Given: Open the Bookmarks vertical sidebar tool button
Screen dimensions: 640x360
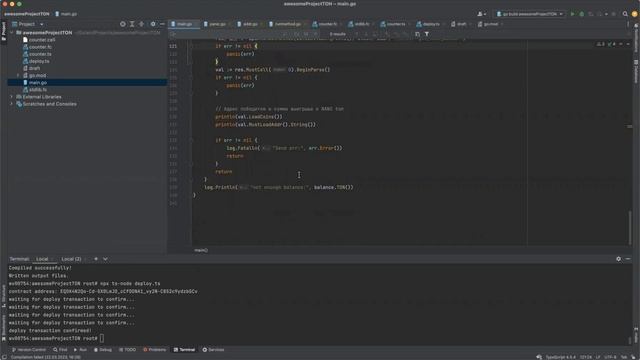Looking at the screenshot, I should pos(4,327).
